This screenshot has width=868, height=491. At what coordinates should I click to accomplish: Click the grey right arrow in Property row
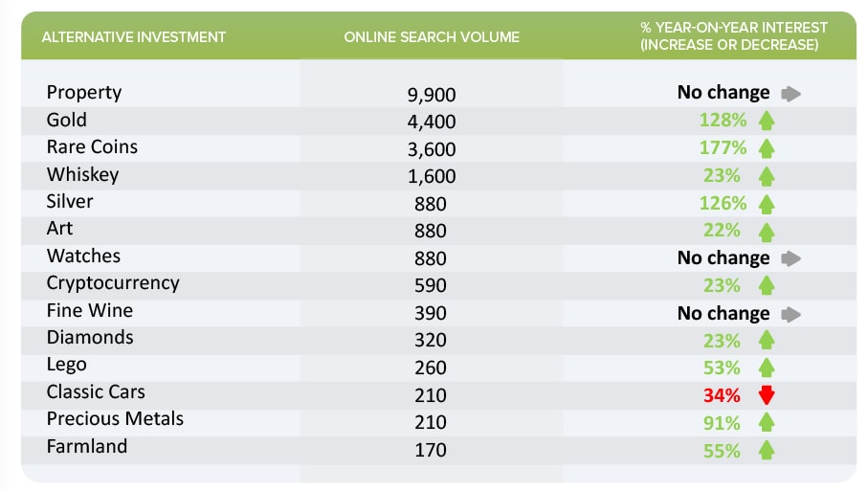click(791, 94)
